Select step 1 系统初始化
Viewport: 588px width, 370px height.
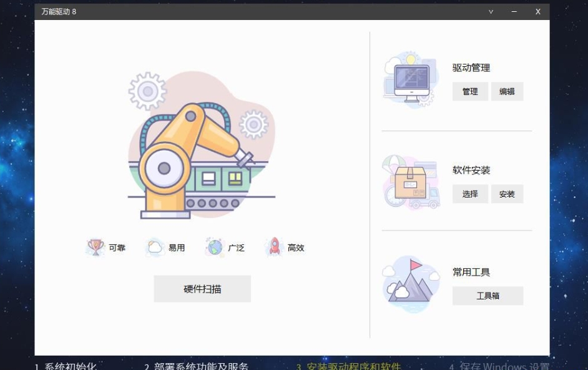click(66, 366)
